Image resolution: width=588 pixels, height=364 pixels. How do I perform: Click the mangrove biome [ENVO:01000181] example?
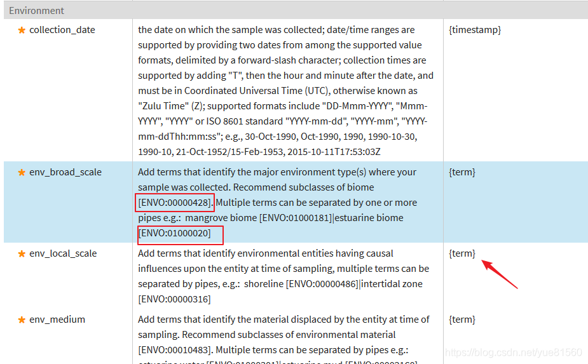pos(259,218)
